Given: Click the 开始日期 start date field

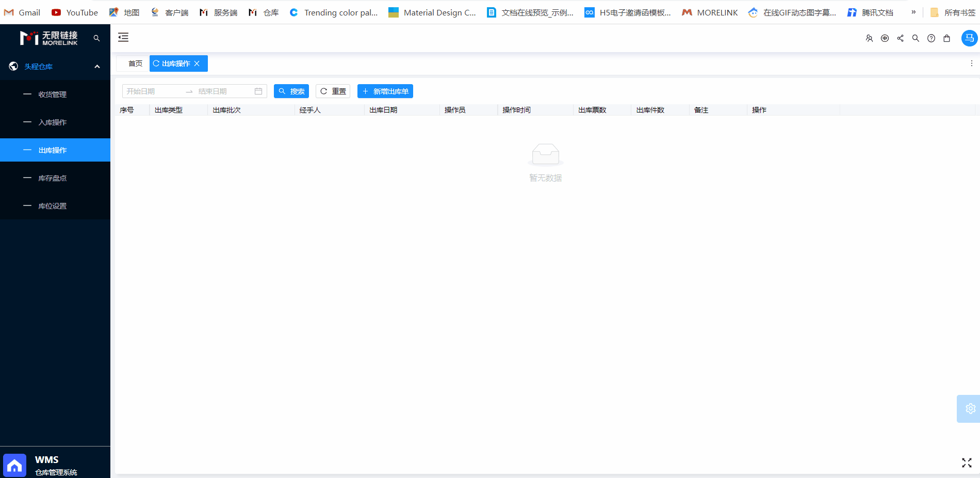Looking at the screenshot, I should pyautogui.click(x=154, y=91).
